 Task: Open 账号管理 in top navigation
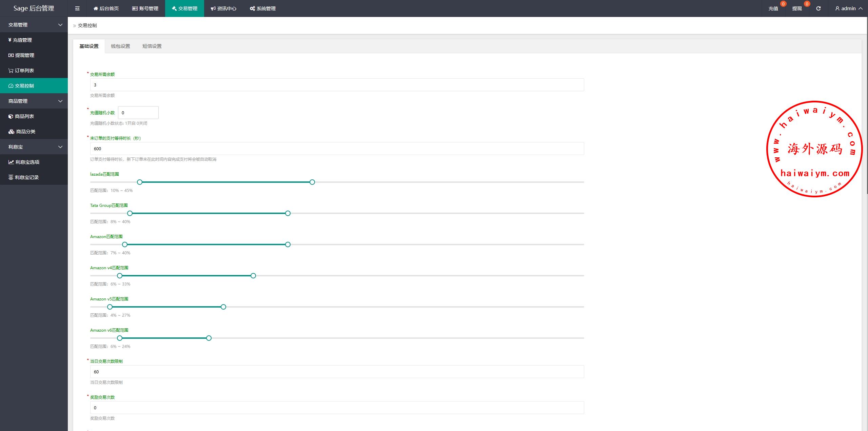[145, 8]
